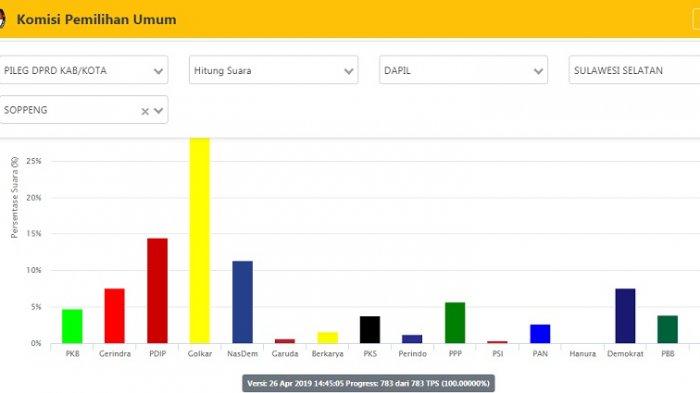700x393 pixels.
Task: Select the blue NasDem bar
Action: [242, 302]
